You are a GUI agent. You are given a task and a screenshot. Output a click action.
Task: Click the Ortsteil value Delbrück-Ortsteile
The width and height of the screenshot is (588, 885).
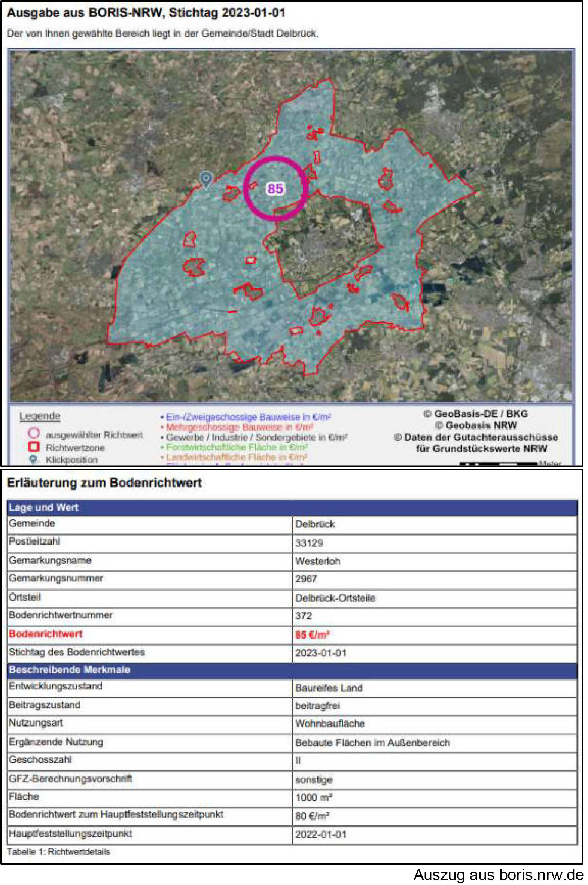coord(335,598)
